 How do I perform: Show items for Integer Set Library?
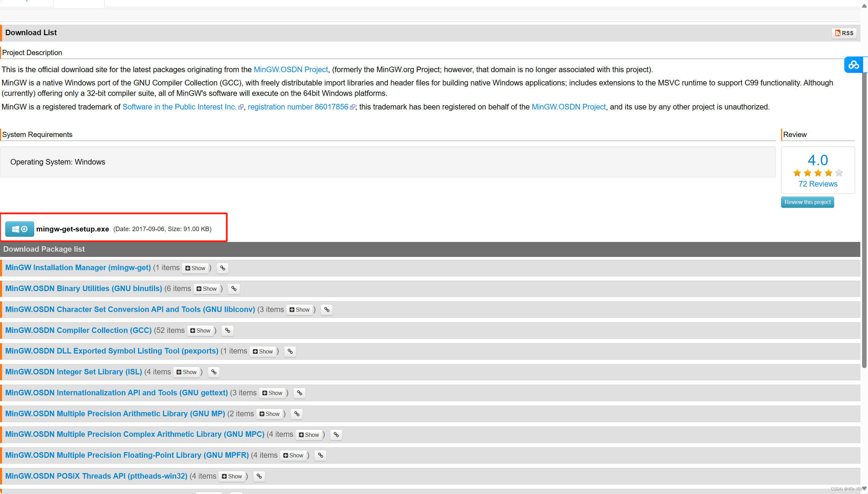coord(187,372)
